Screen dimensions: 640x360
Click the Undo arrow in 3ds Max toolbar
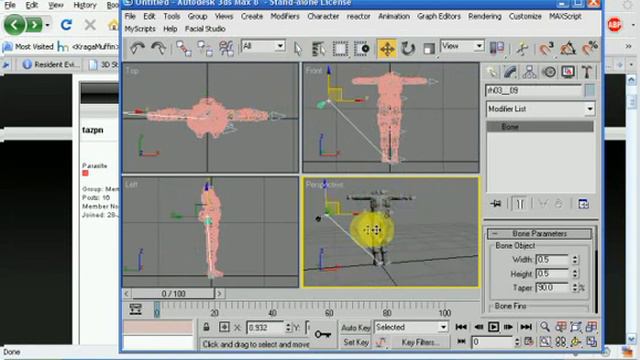coord(137,49)
